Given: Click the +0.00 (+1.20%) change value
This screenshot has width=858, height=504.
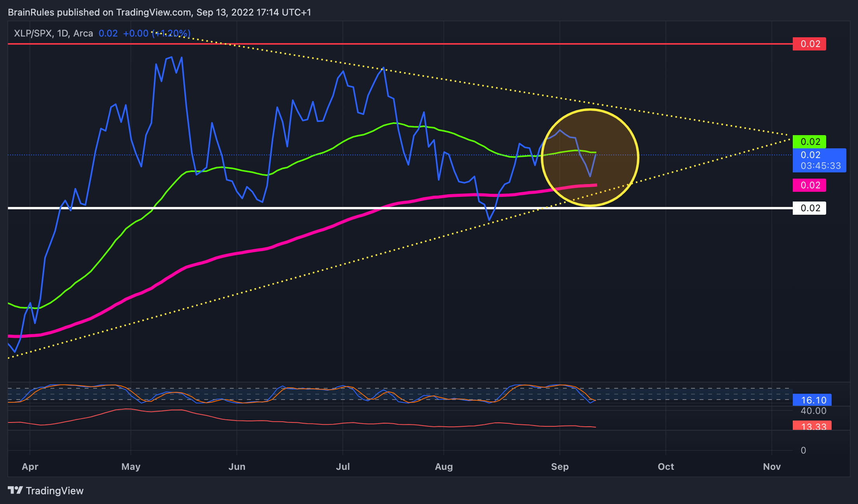Looking at the screenshot, I should (157, 33).
